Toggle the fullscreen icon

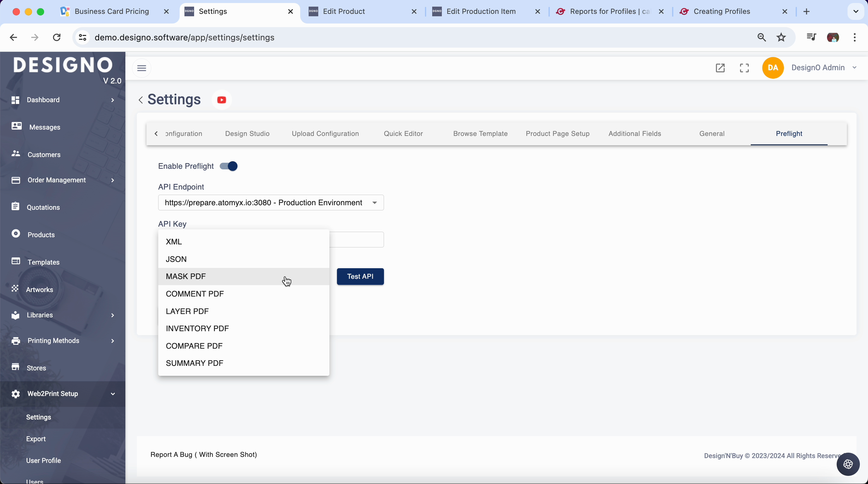pos(744,68)
